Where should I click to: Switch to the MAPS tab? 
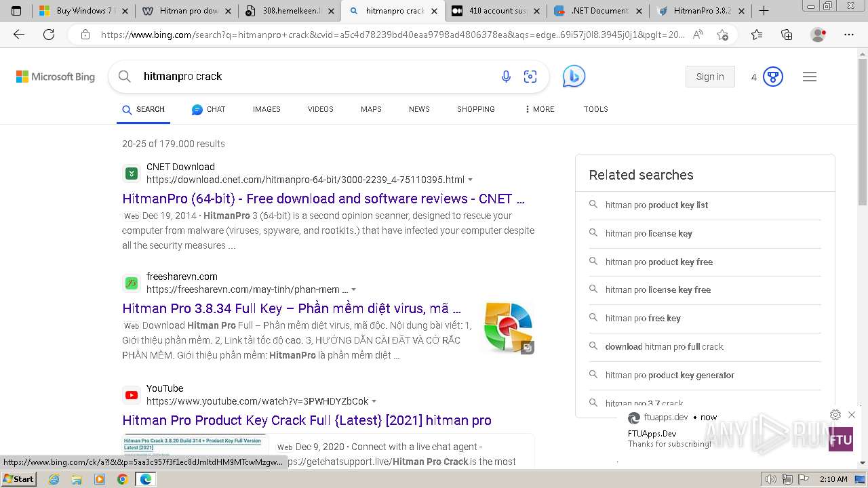[371, 109]
